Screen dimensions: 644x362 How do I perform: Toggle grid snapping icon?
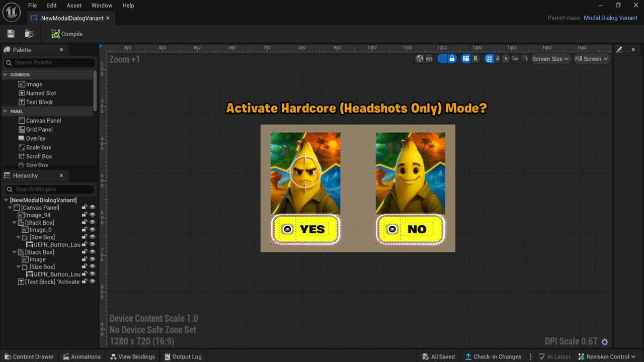pos(489,59)
